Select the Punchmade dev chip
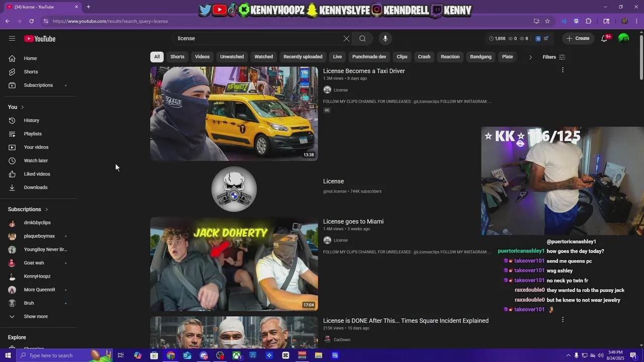 point(369,57)
